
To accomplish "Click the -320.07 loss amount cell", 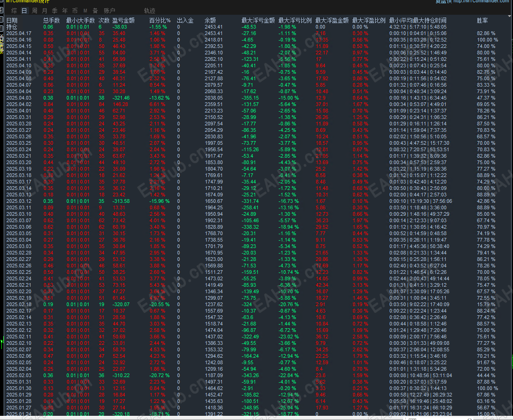I will point(121,304).
